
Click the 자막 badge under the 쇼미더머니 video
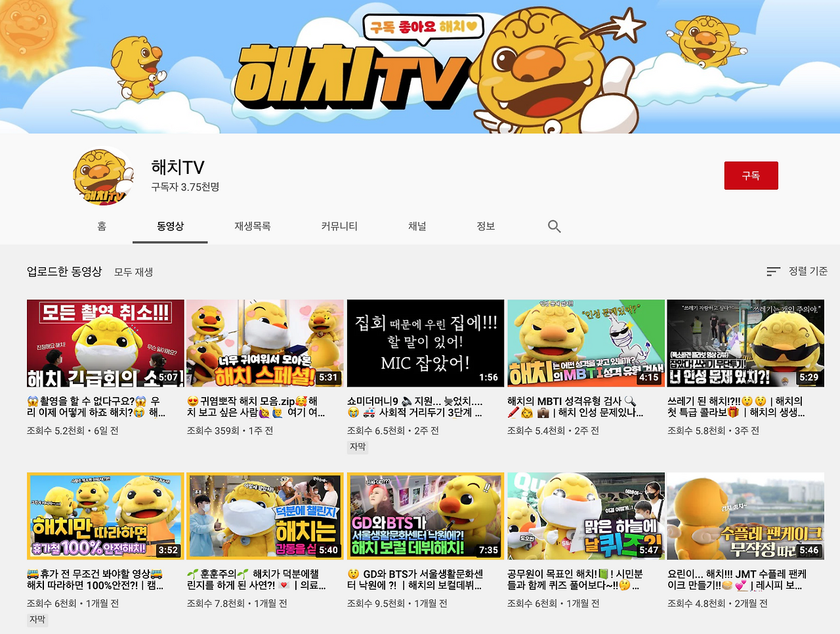coord(358,447)
